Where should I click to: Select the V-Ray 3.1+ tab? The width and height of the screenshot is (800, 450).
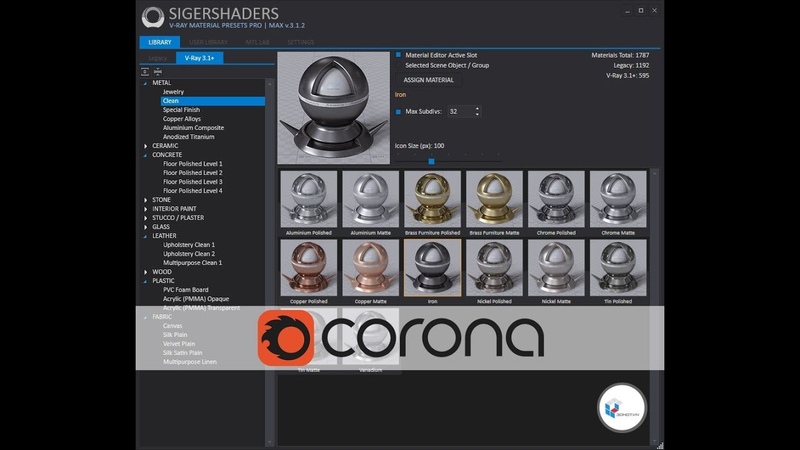tap(199, 58)
